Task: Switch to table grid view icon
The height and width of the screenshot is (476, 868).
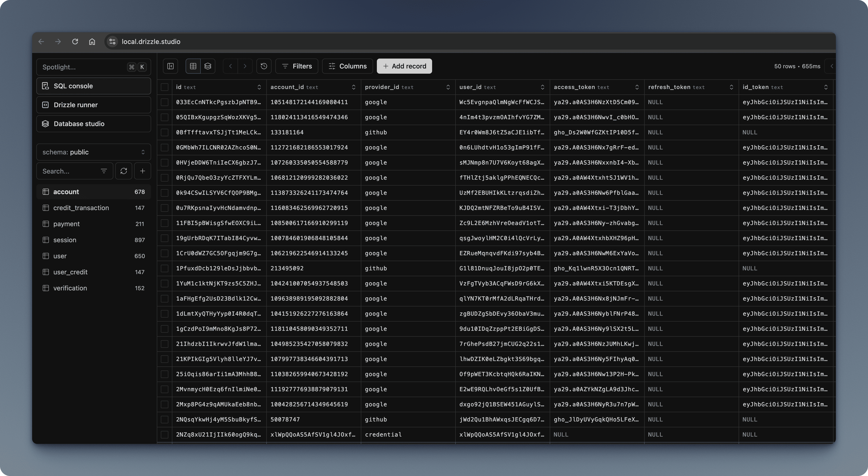Action: click(193, 66)
